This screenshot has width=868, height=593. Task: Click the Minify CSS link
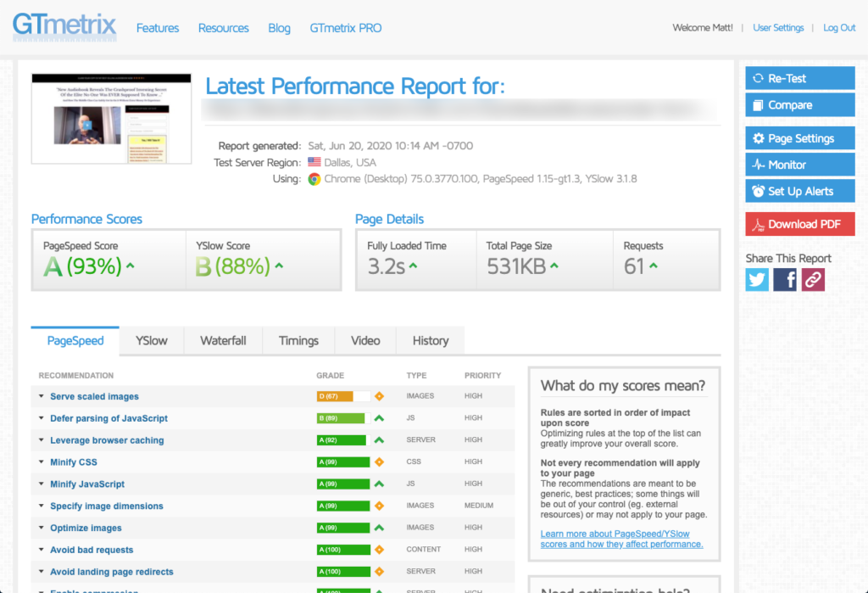tap(74, 462)
